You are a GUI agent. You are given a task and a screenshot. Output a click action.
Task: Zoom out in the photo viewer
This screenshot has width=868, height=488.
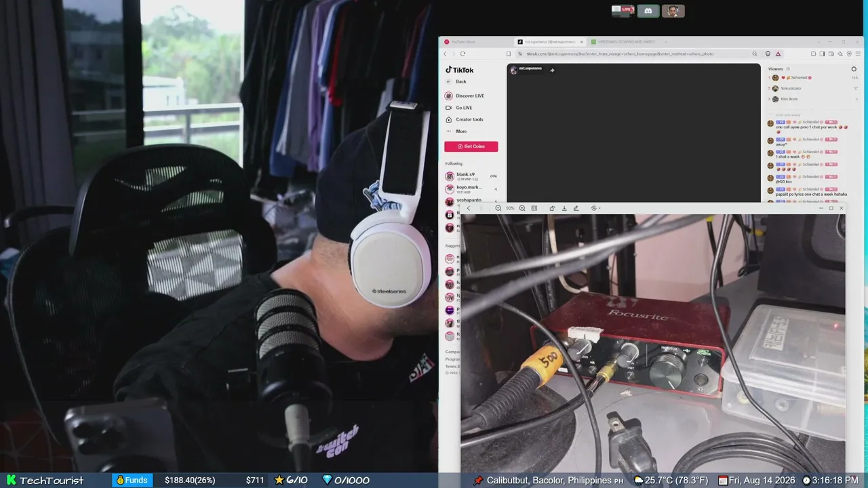[498, 208]
